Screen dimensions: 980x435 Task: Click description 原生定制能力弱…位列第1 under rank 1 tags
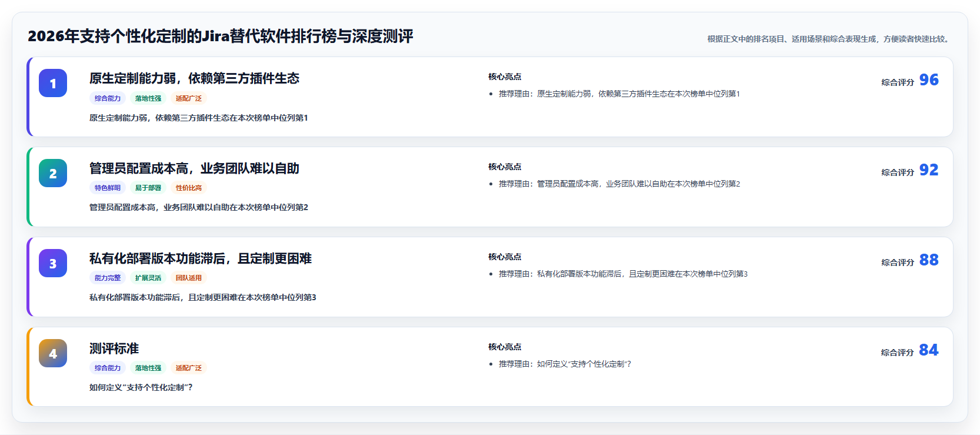199,118
